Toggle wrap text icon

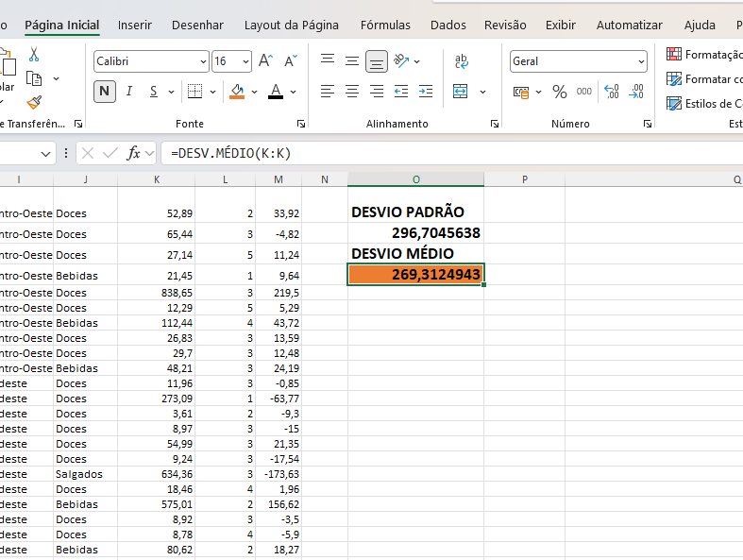461,61
